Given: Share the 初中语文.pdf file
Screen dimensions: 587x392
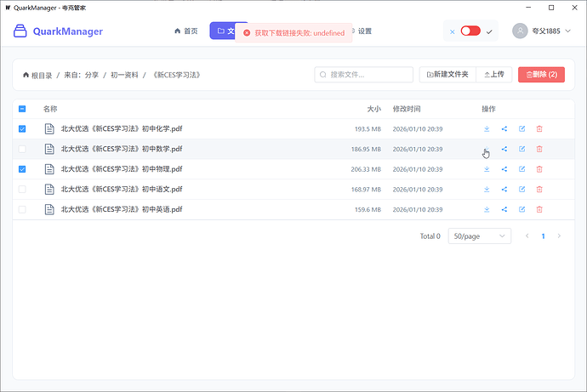Looking at the screenshot, I should [504, 190].
